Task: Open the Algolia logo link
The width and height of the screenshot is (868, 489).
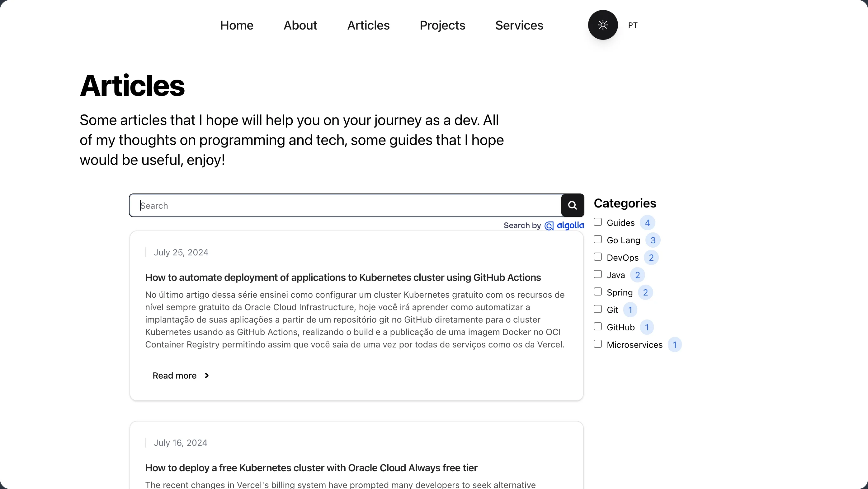Action: [564, 225]
